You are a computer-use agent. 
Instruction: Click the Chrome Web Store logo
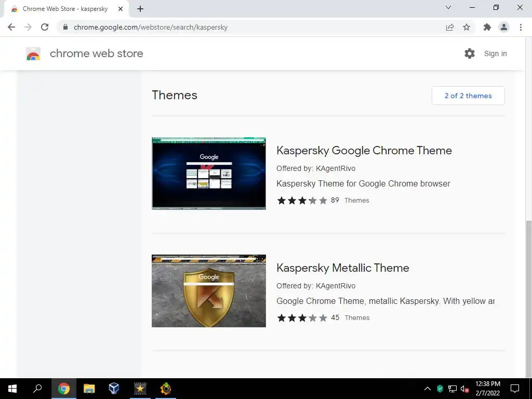[x=33, y=54]
